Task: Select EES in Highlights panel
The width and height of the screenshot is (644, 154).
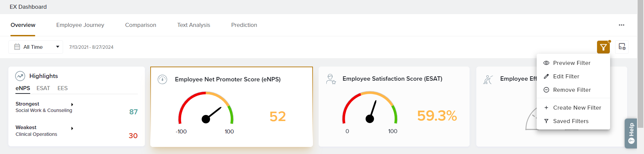Action: (x=62, y=88)
